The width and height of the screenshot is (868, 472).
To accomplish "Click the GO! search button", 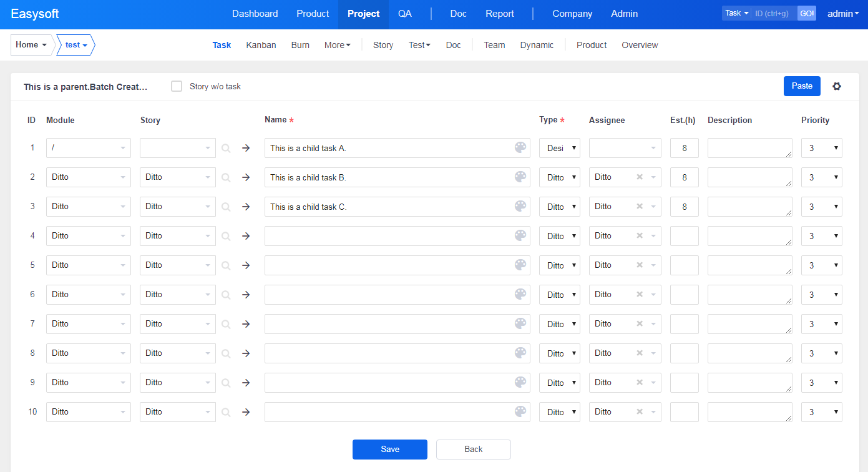I will point(807,13).
